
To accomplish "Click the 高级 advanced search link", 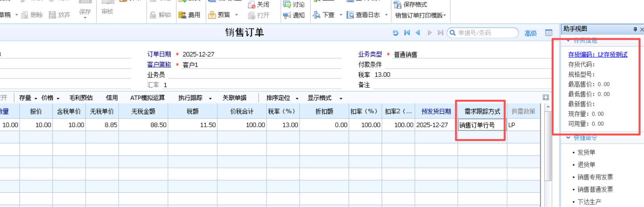I will tap(530, 33).
